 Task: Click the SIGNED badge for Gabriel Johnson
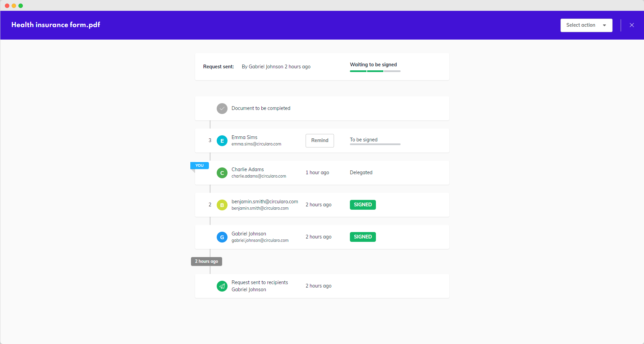pos(362,237)
